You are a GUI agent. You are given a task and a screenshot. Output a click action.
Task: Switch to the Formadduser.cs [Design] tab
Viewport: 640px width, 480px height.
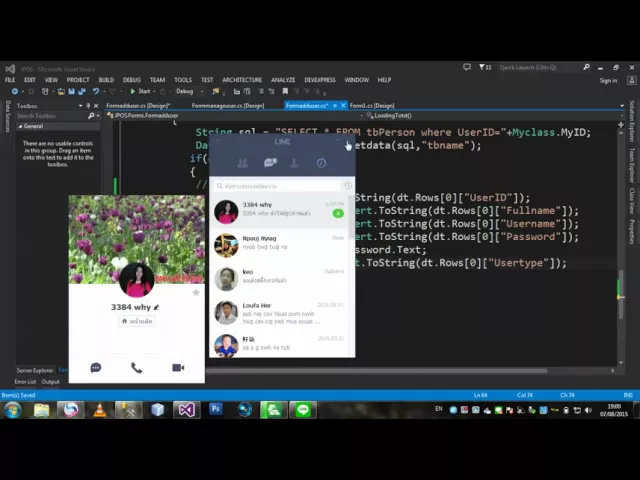coord(138,106)
